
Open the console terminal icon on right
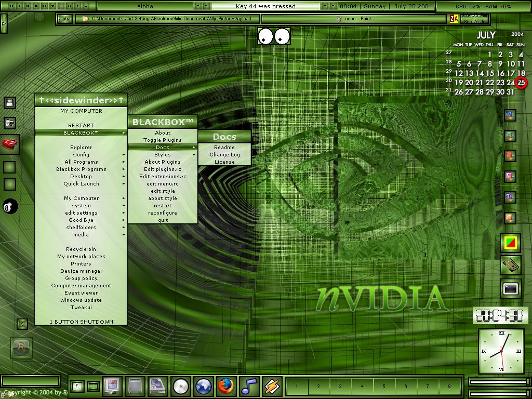click(511, 289)
